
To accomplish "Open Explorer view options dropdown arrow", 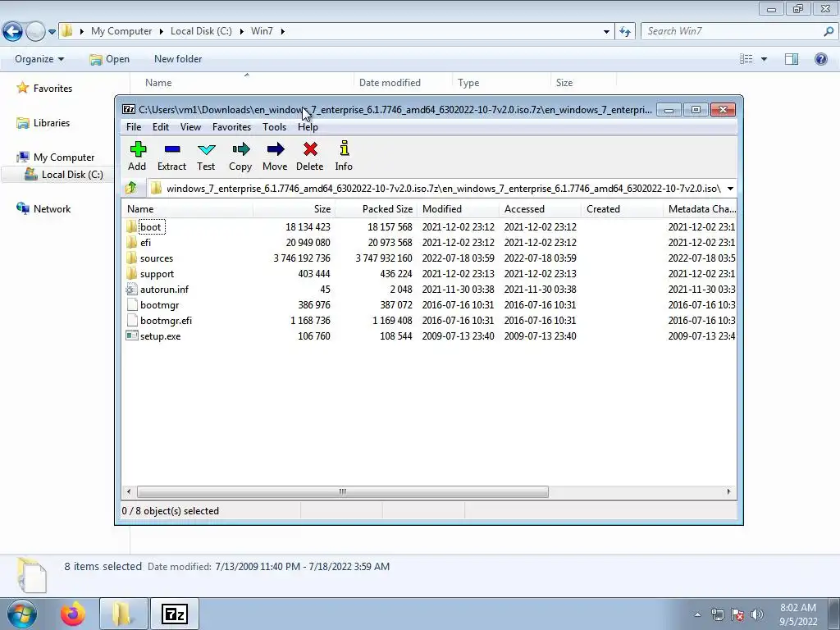I will (764, 59).
